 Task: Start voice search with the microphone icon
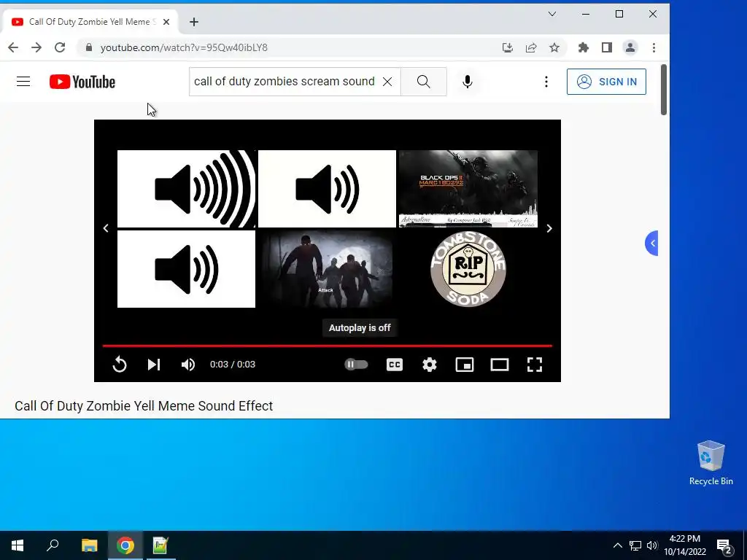point(468,82)
